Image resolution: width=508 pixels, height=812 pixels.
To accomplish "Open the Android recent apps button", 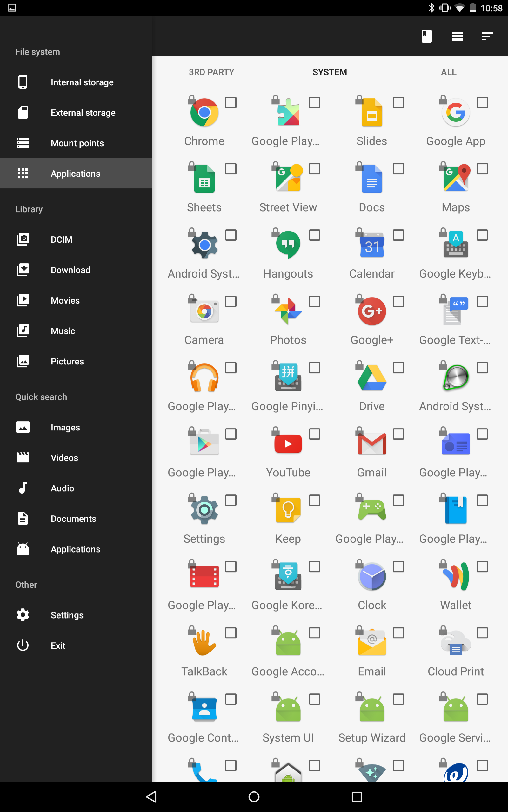I will [x=357, y=796].
